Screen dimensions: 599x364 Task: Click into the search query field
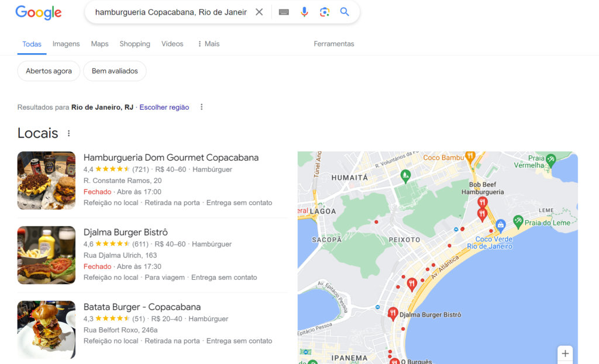[171, 12]
